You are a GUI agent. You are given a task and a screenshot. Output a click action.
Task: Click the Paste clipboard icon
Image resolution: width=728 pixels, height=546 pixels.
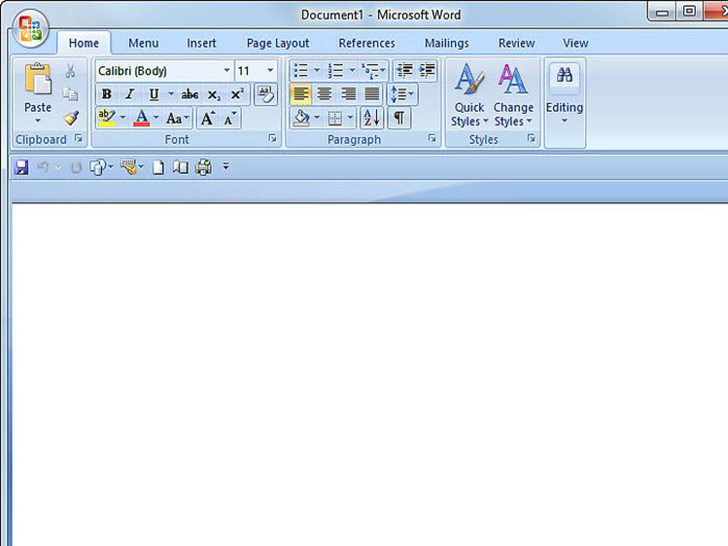pos(38,80)
